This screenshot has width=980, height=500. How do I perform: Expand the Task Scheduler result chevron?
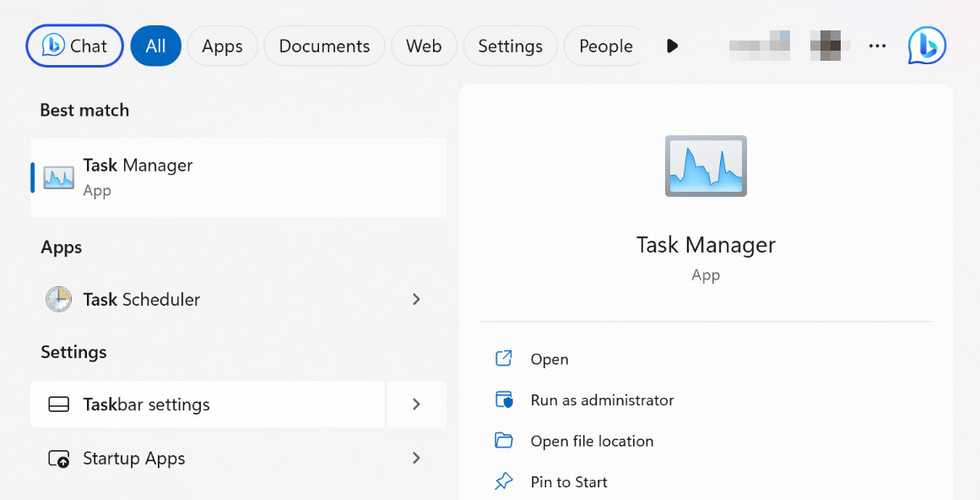(416, 299)
